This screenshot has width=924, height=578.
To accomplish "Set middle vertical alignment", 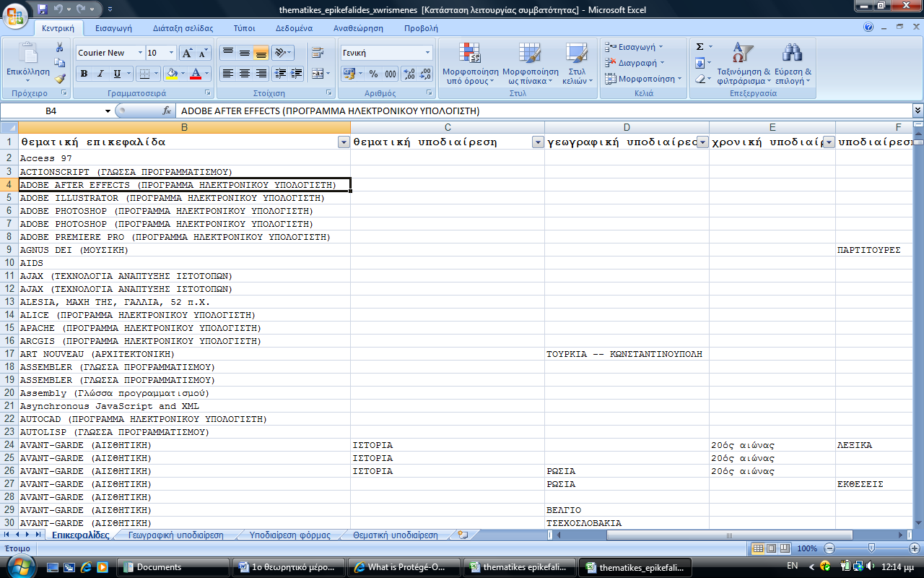I will point(245,53).
